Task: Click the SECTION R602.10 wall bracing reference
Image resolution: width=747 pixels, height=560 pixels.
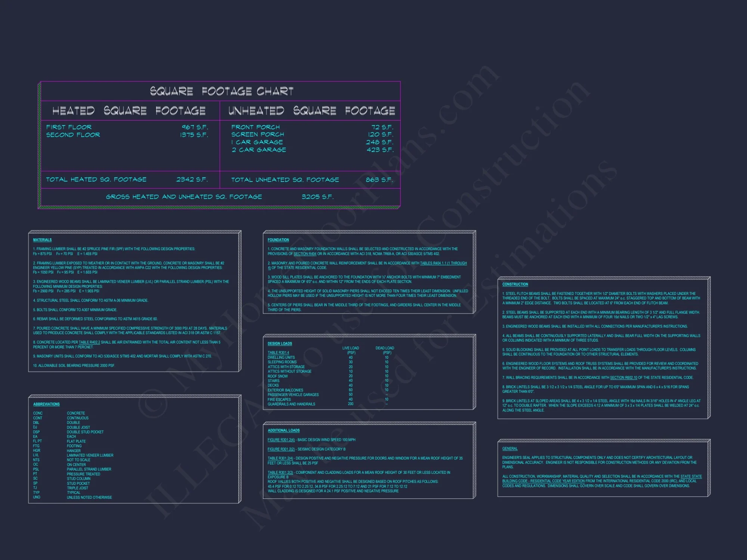Action: pos(623,378)
